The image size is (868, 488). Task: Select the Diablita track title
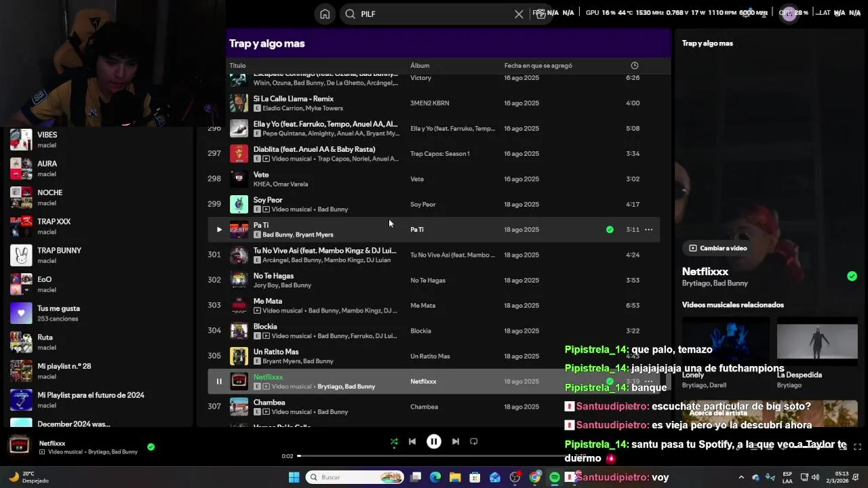314,149
